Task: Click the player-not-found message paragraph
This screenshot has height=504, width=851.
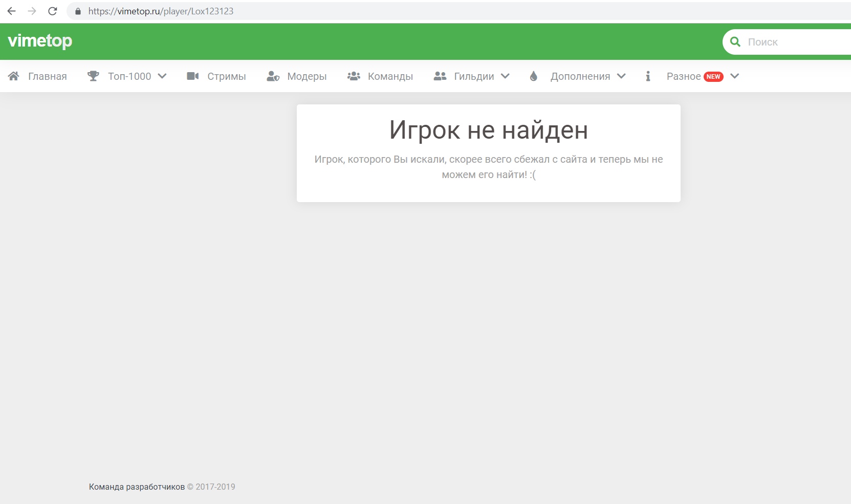Action: [489, 167]
